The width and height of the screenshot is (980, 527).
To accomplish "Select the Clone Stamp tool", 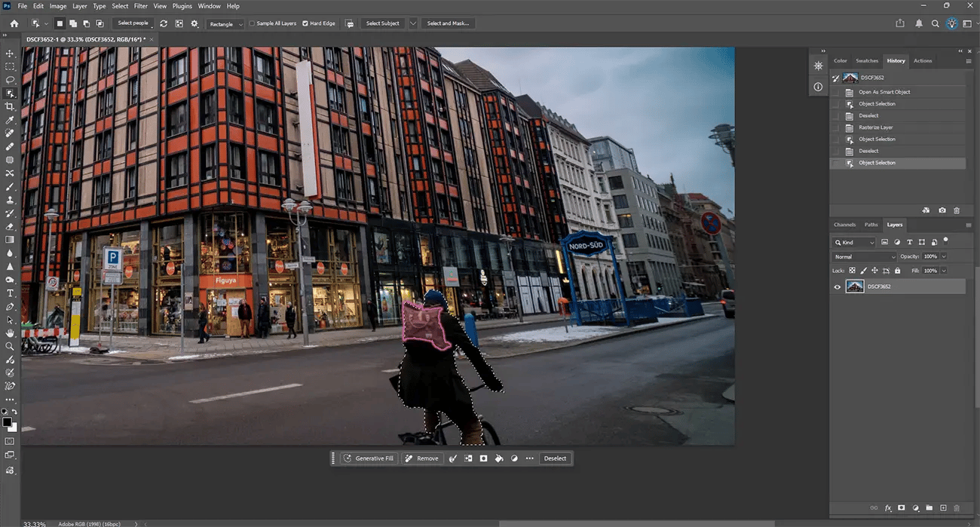I will click(10, 200).
